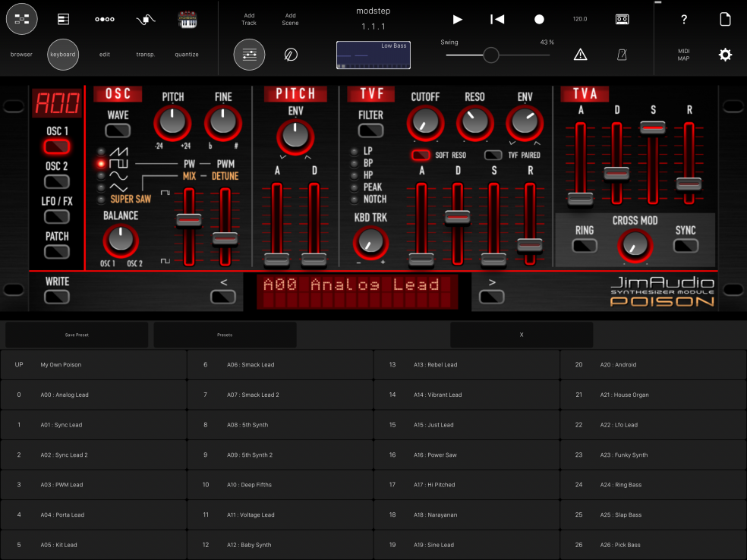Toggle the SOFT RESO switch
The height and width of the screenshot is (560, 747).
click(421, 155)
